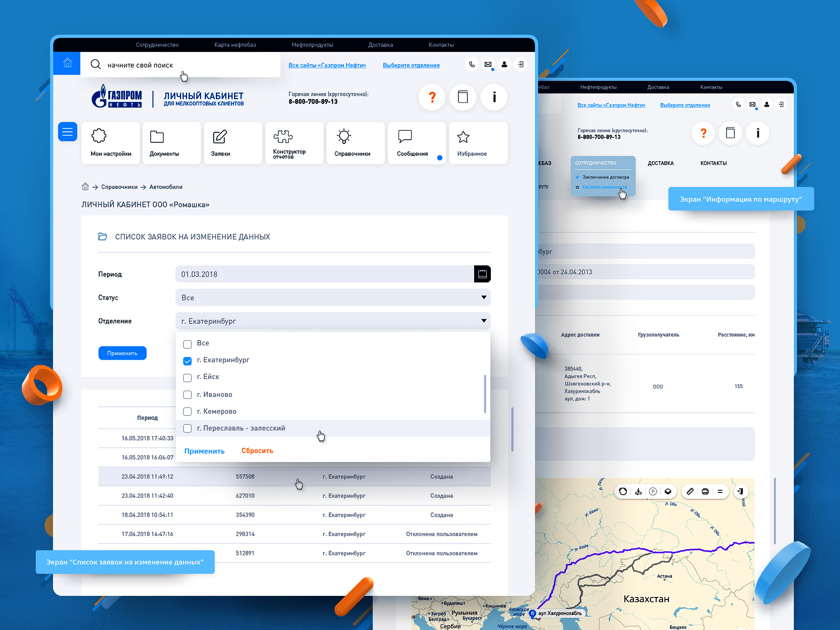Open 'Доставка' in front window top menu
The width and height of the screenshot is (840, 630).
pos(381,45)
